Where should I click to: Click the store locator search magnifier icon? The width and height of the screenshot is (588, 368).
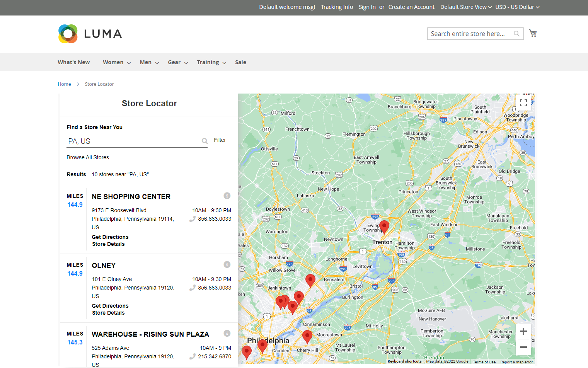(x=205, y=141)
